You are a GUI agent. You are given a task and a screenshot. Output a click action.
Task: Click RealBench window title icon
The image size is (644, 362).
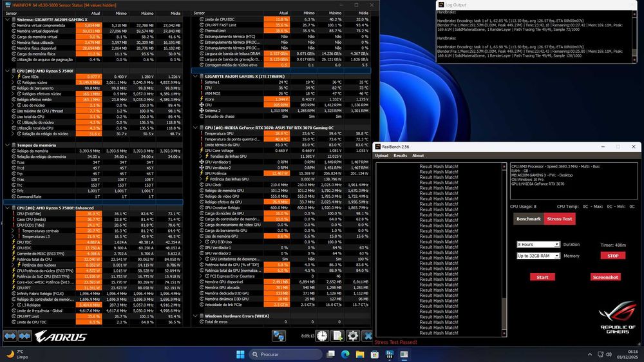[377, 147]
